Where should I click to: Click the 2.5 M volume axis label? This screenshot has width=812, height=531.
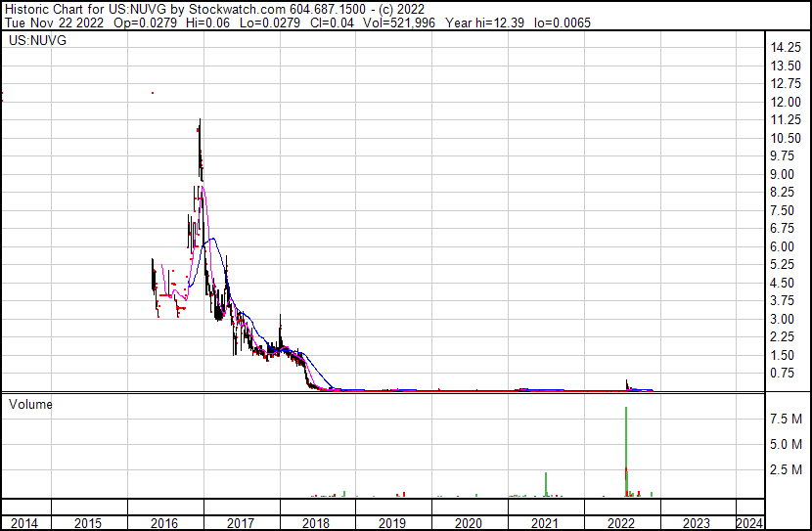(x=786, y=470)
